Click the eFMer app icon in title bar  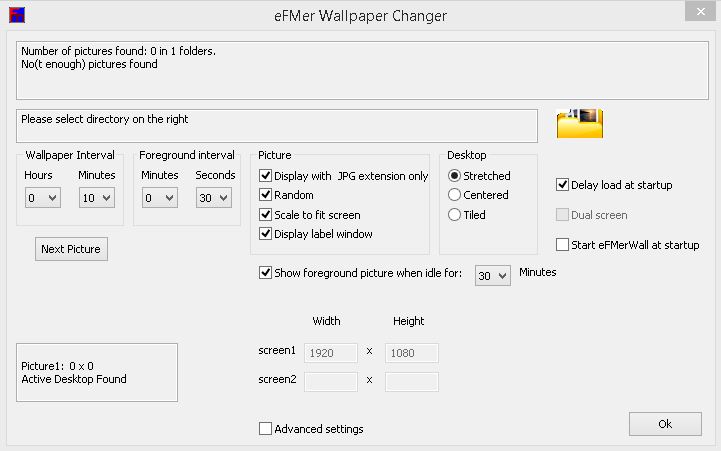click(x=17, y=15)
